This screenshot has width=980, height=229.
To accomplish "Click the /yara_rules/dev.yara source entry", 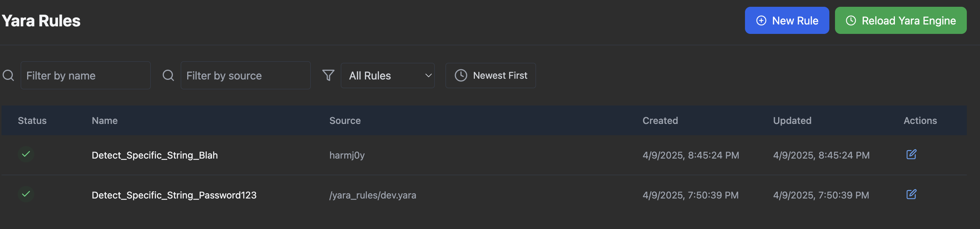I will (372, 195).
